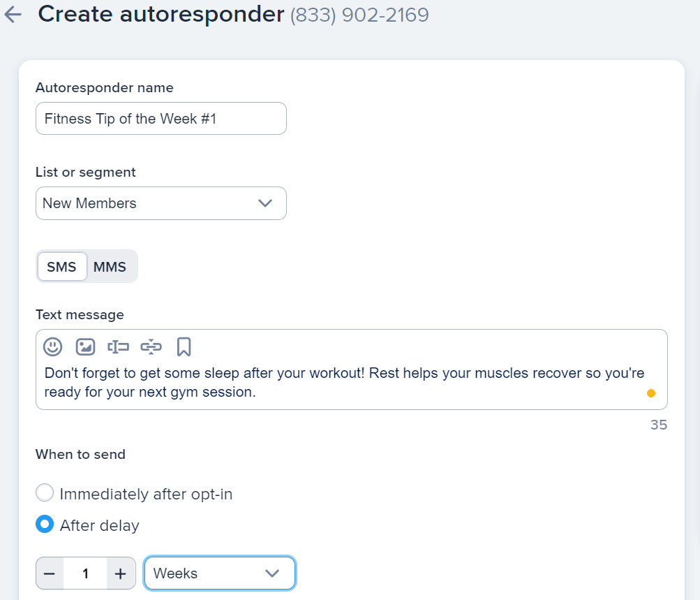Open the Weeks delay unit dropdown

coord(219,573)
